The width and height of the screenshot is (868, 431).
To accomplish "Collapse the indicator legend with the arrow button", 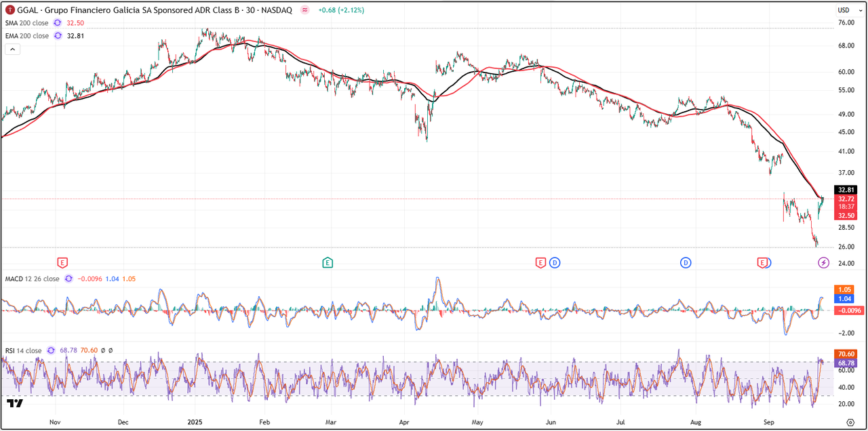I will pyautogui.click(x=12, y=49).
